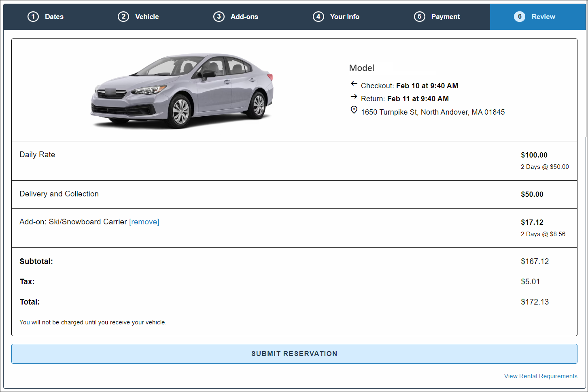
Task: Click the step 4 circle icon
Action: tap(318, 17)
